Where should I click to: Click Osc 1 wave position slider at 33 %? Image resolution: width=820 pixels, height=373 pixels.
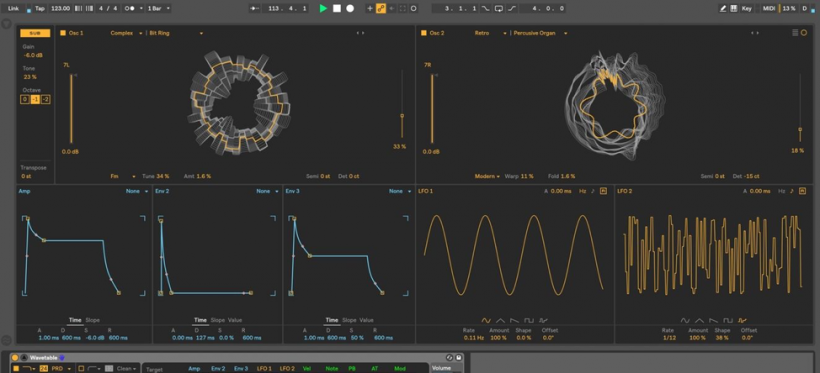coord(402,105)
